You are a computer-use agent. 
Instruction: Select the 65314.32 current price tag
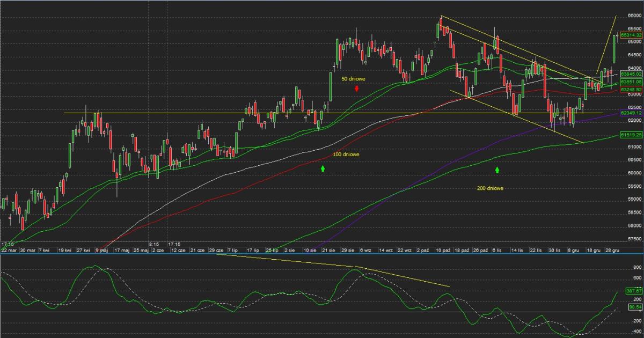[x=631, y=35]
